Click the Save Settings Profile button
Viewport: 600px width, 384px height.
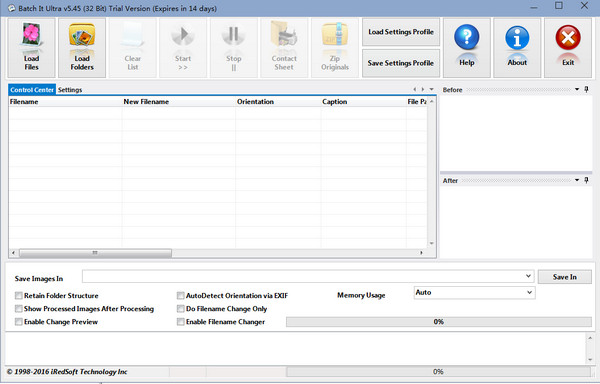401,63
